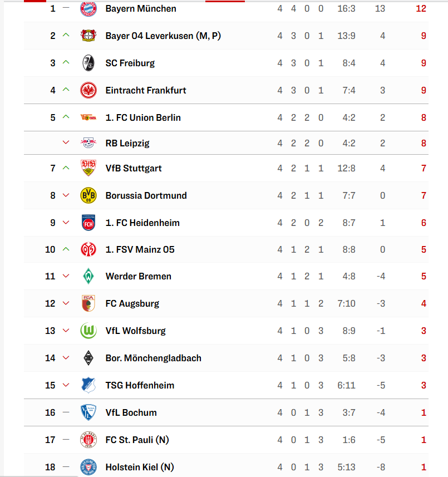The width and height of the screenshot is (448, 477).
Task: Click the FC St. Pauli badge
Action: 88,440
